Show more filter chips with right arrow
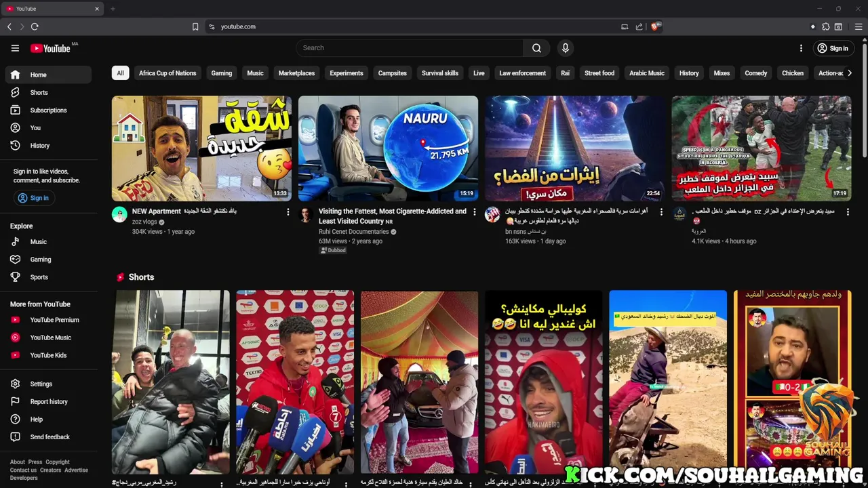 (849, 73)
